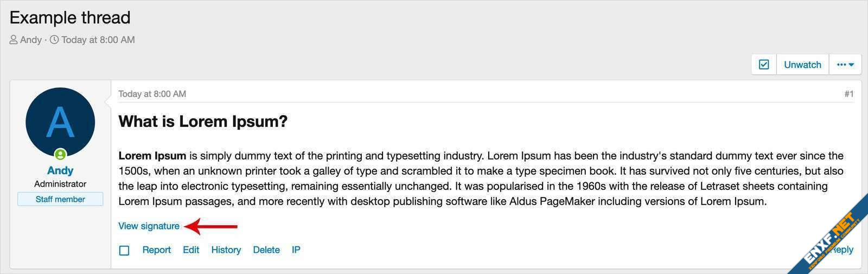868x274 pixels.
Task: Click the Report action on the post
Action: tap(156, 250)
